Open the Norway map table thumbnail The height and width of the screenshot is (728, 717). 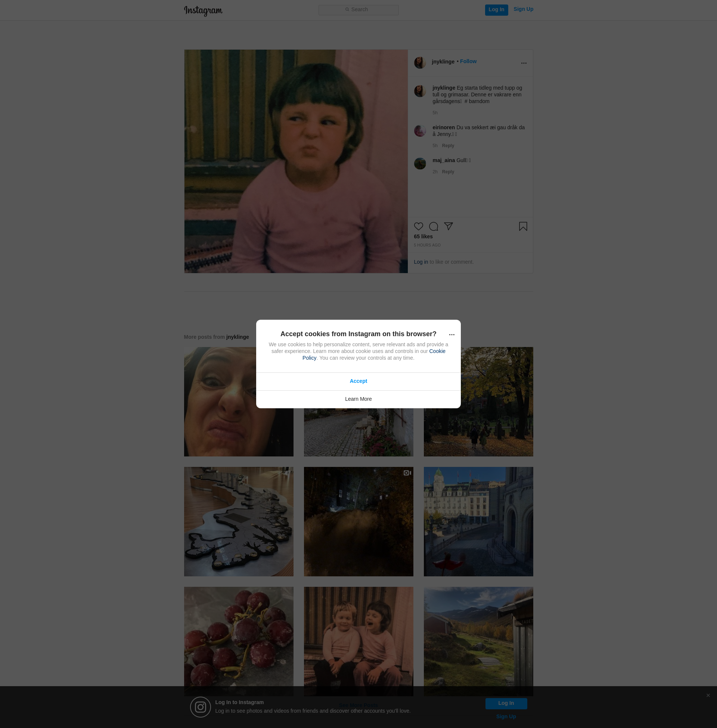(238, 521)
